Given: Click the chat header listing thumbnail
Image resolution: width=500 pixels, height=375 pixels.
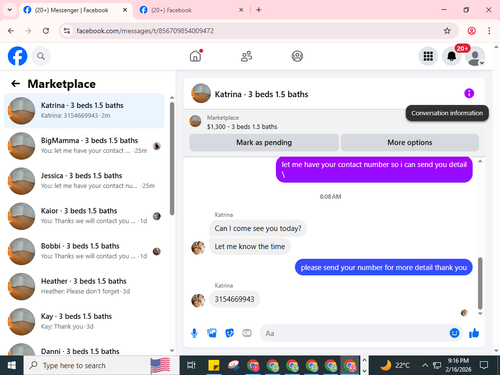Looking at the screenshot, I should 201,93.
